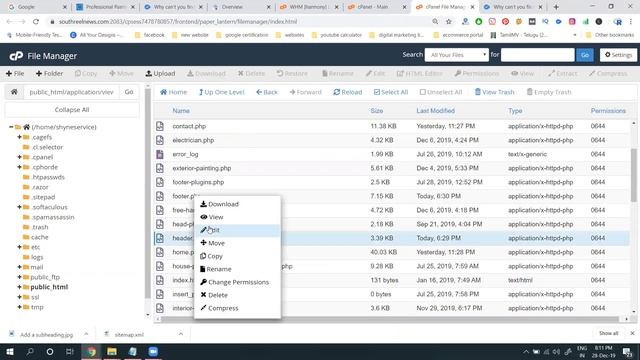
Task: Click Up One Level
Action: click(x=222, y=92)
